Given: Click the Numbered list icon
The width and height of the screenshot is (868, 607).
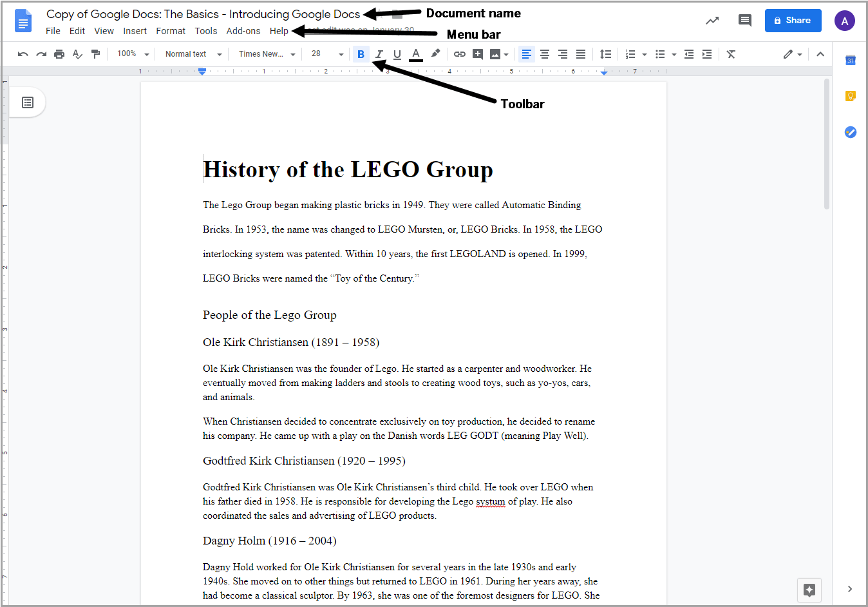Looking at the screenshot, I should 630,54.
